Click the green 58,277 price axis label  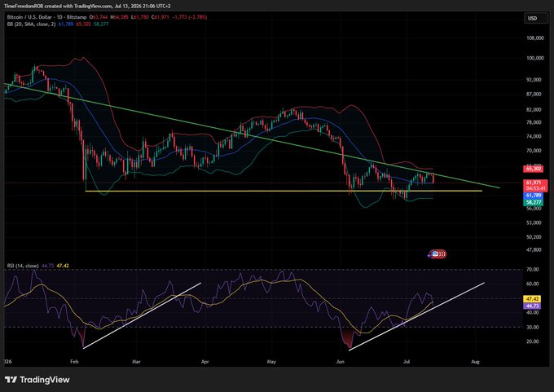(x=533, y=203)
